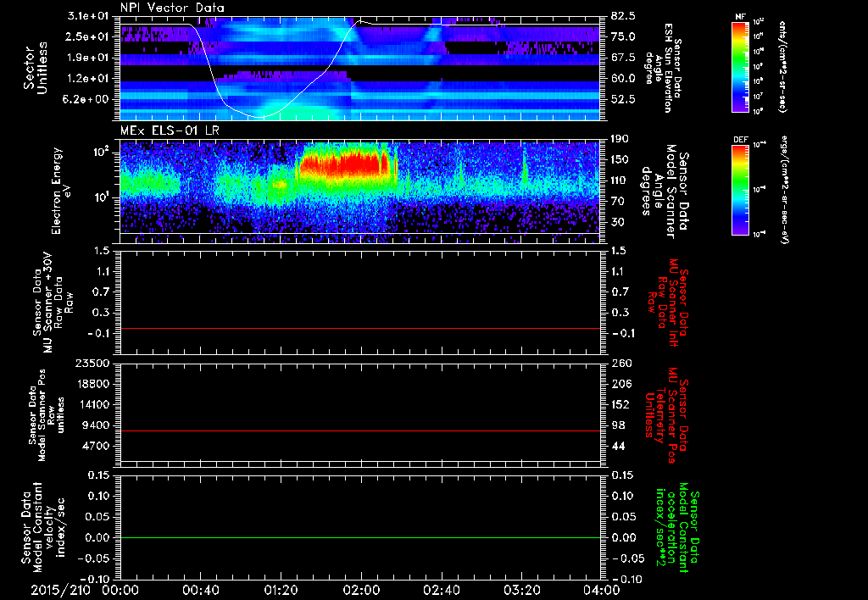Click the 52.5 sun elevation tick
Screen dimensions: 868x600
pos(623,99)
